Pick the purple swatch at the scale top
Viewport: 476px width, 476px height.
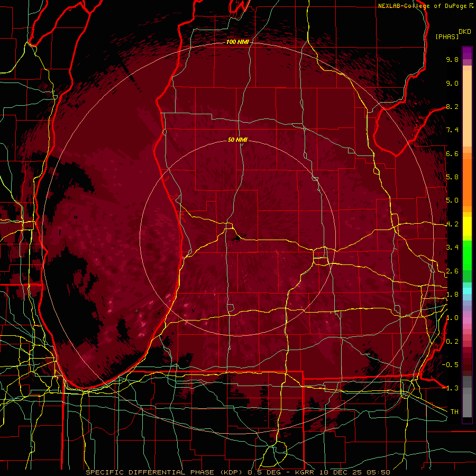[x=467, y=52]
